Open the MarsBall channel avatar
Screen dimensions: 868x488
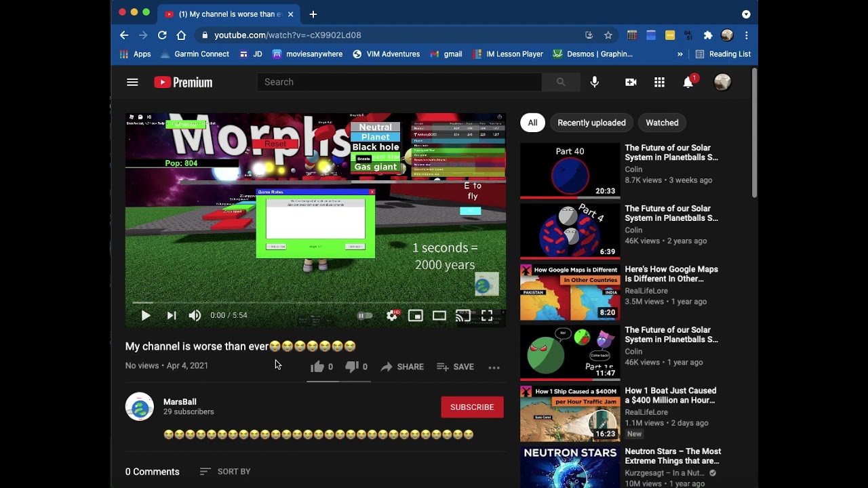point(140,407)
